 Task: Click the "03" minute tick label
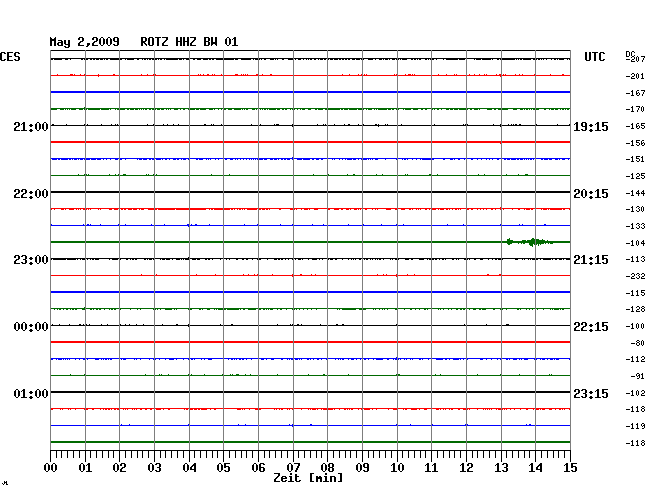[154, 468]
